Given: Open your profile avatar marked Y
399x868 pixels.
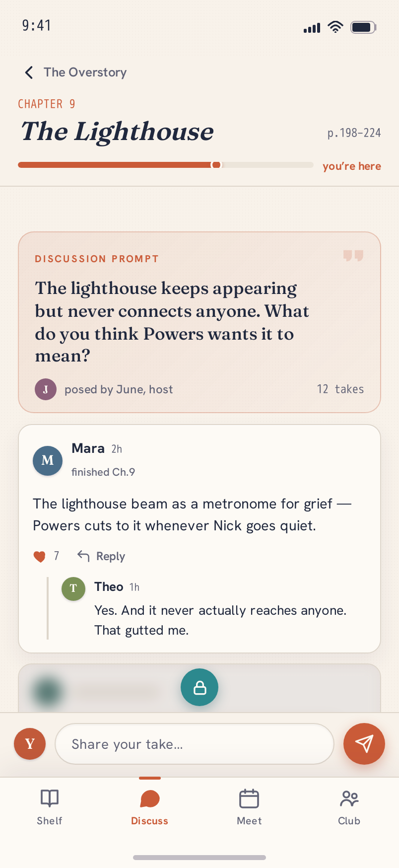Looking at the screenshot, I should (30, 744).
